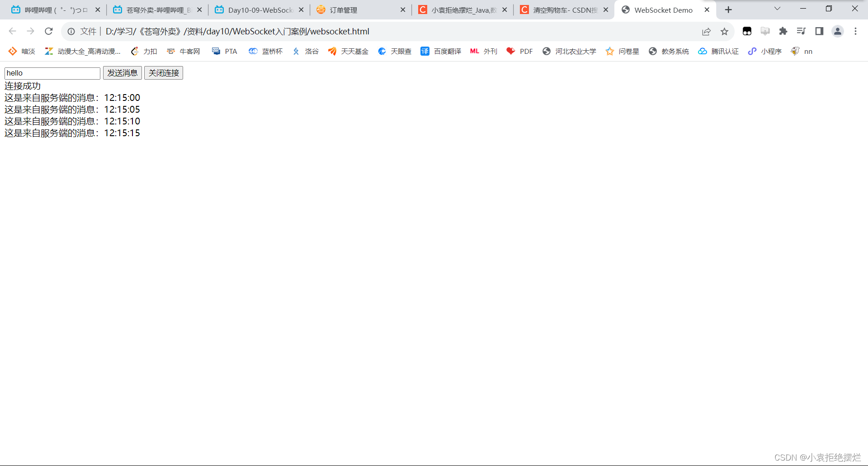Open 外刊 ML bookmark
The height and width of the screenshot is (466, 868).
click(x=484, y=51)
